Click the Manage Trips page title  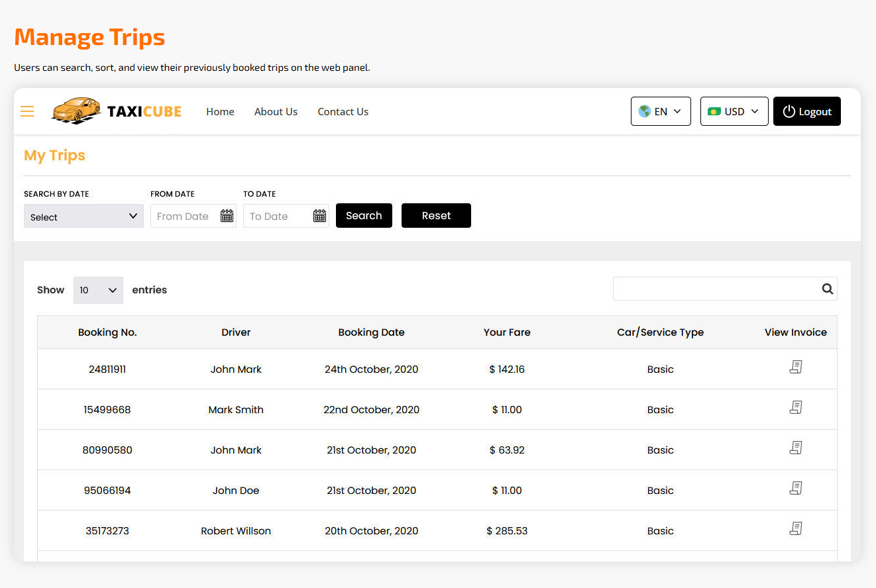coord(89,37)
